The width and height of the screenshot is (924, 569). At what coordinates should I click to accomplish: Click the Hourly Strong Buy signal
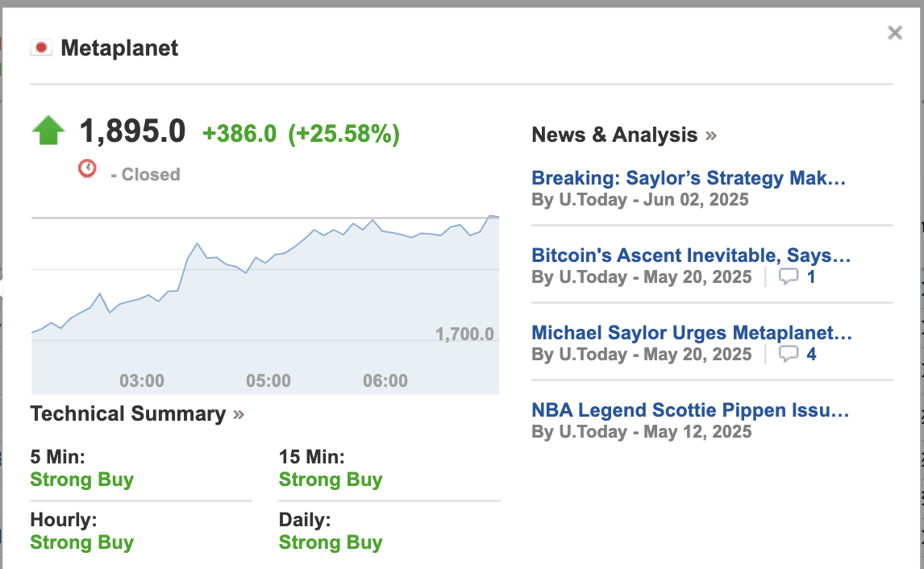coord(82,542)
